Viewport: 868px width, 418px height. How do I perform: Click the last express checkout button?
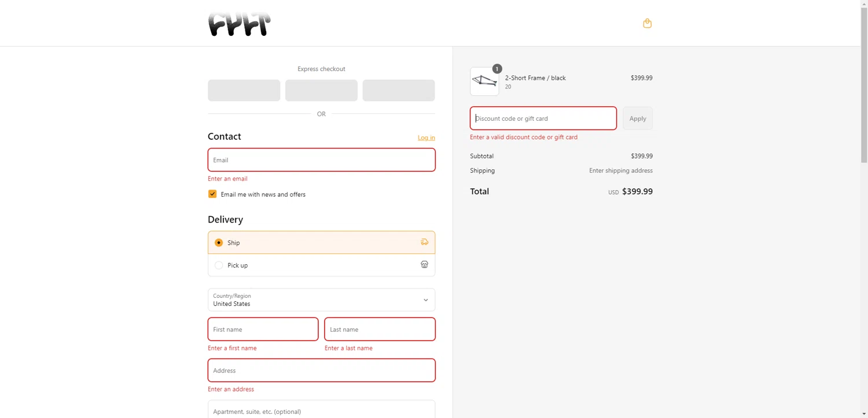pyautogui.click(x=399, y=90)
